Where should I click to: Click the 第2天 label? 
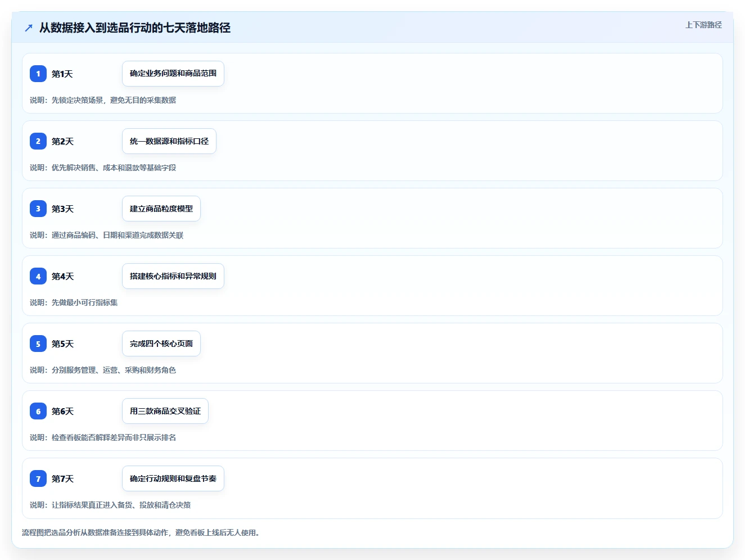[62, 141]
